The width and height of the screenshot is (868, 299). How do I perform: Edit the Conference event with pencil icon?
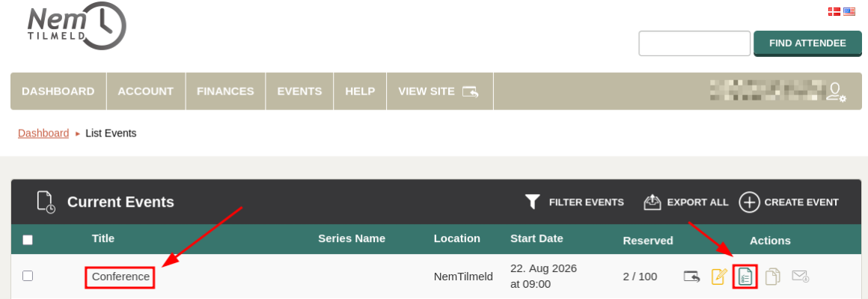718,276
